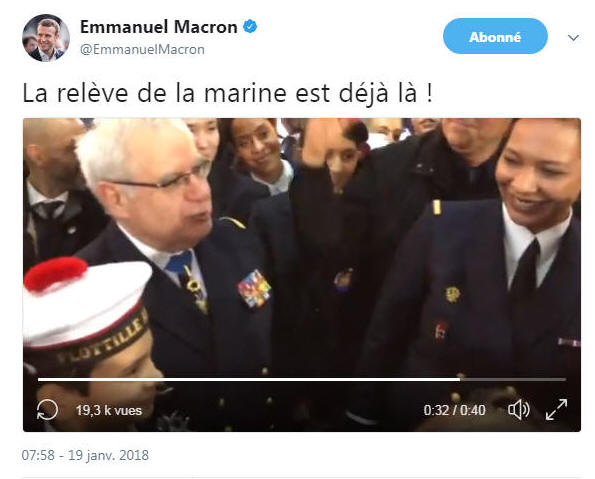
Task: Click the 19,3 k vues view counter
Action: (109, 410)
